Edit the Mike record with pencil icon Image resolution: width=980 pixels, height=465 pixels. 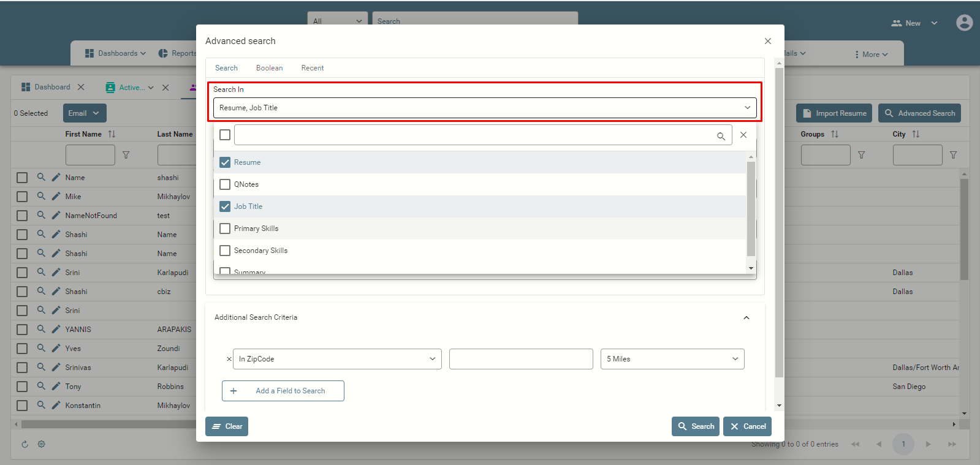pyautogui.click(x=56, y=196)
